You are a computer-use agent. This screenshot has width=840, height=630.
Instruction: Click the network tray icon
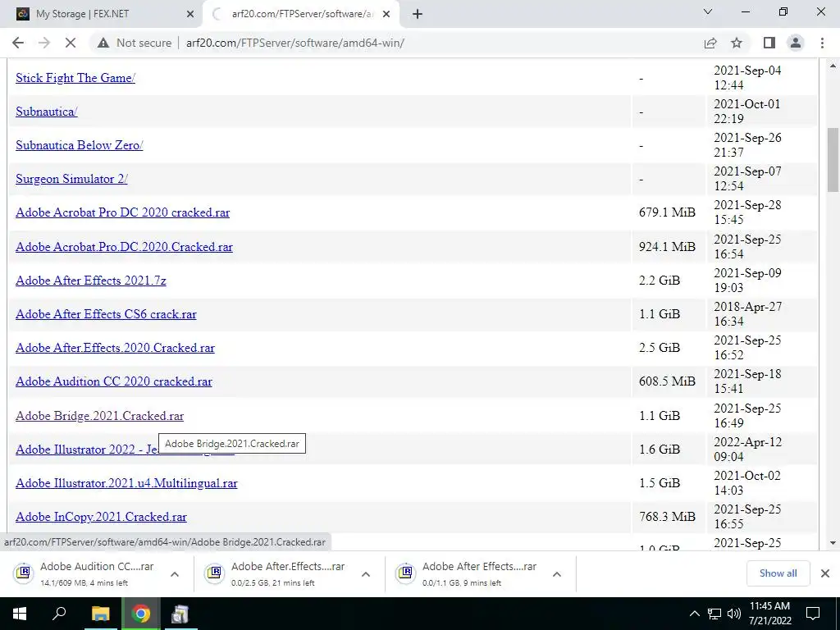pyautogui.click(x=714, y=614)
